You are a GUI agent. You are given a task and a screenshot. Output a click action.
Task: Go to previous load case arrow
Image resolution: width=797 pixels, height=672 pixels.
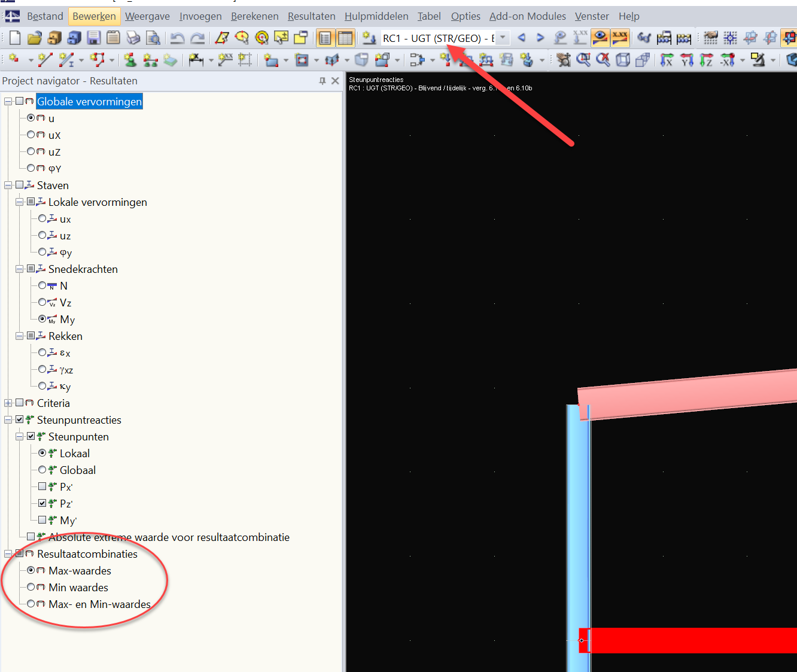pyautogui.click(x=522, y=38)
